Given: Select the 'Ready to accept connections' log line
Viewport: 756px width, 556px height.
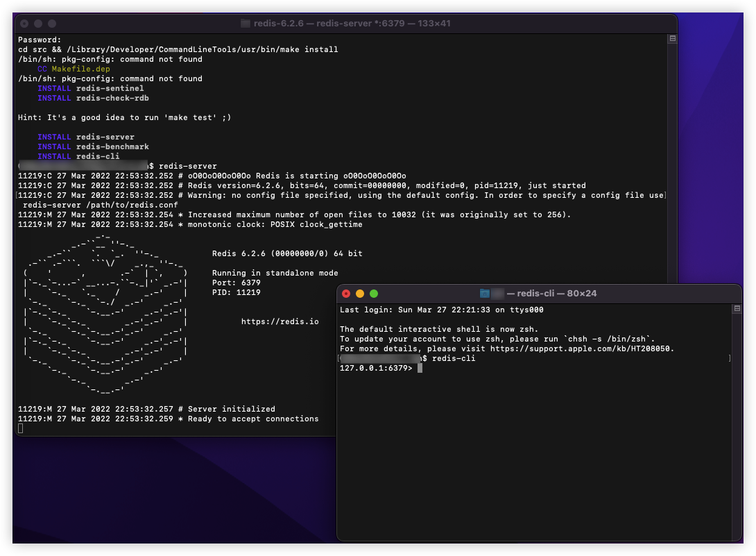Looking at the screenshot, I should [x=169, y=419].
